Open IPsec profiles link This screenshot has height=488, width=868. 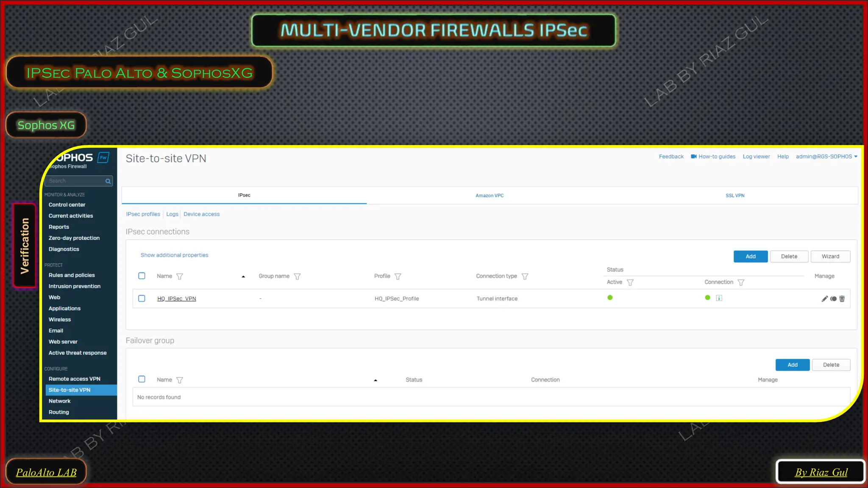pos(143,214)
